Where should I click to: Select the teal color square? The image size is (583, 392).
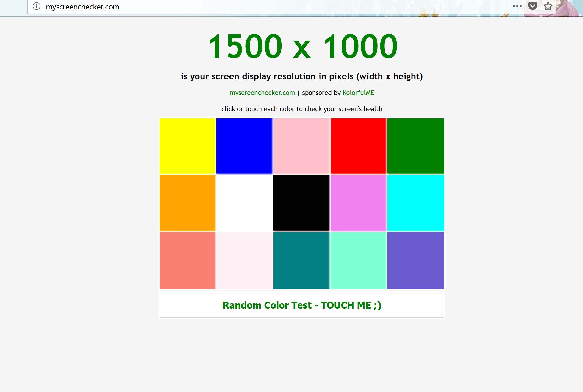301,260
